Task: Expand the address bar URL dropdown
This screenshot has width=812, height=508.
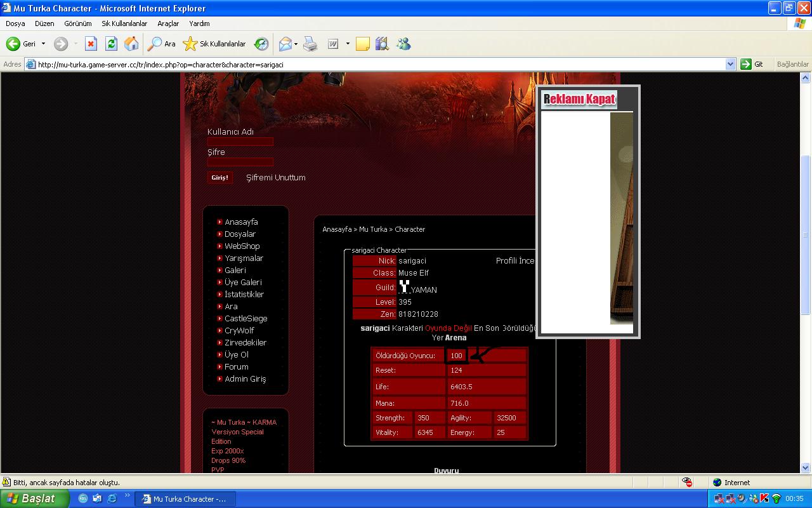Action: 730,64
